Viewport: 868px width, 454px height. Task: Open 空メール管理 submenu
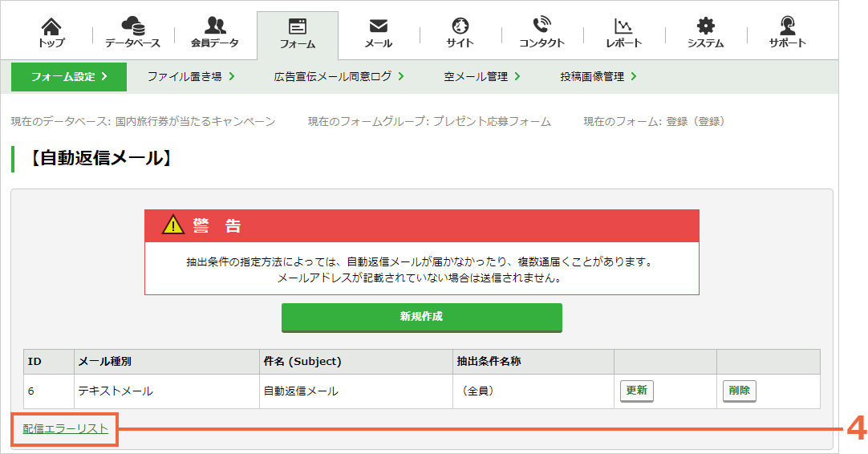point(482,76)
